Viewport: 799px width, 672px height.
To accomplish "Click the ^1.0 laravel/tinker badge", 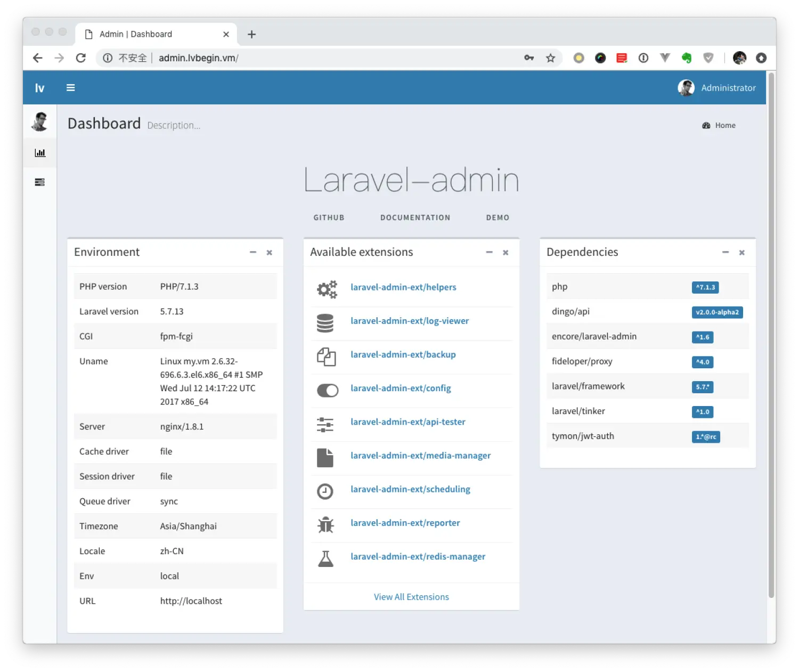I will (703, 412).
